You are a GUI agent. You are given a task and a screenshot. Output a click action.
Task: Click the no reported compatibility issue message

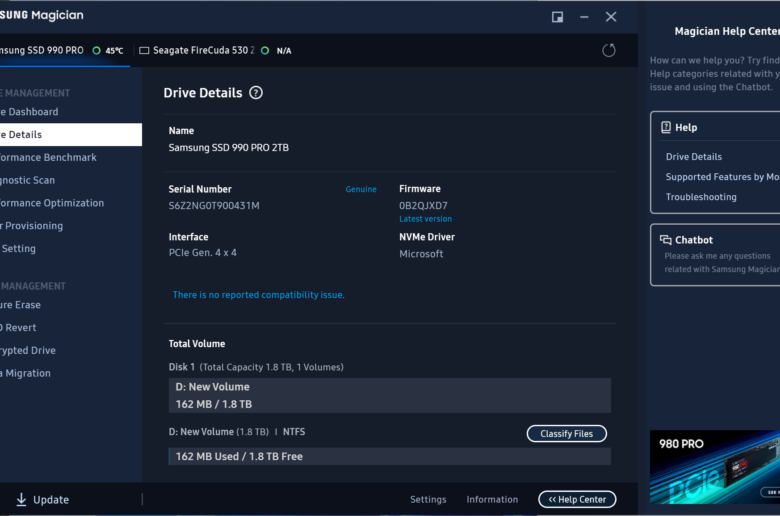tap(258, 295)
